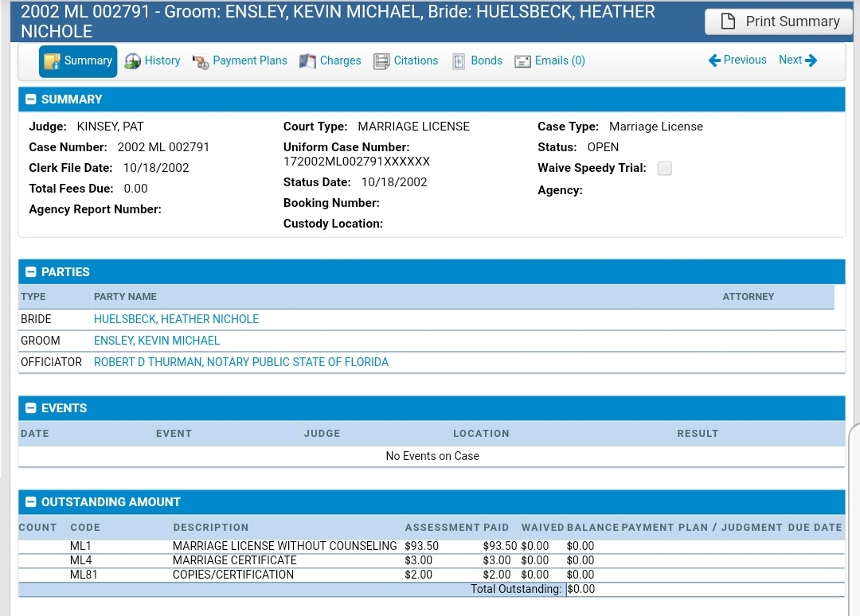This screenshot has height=616, width=860.
Task: Click the PARTY NAME column header
Action: (125, 297)
